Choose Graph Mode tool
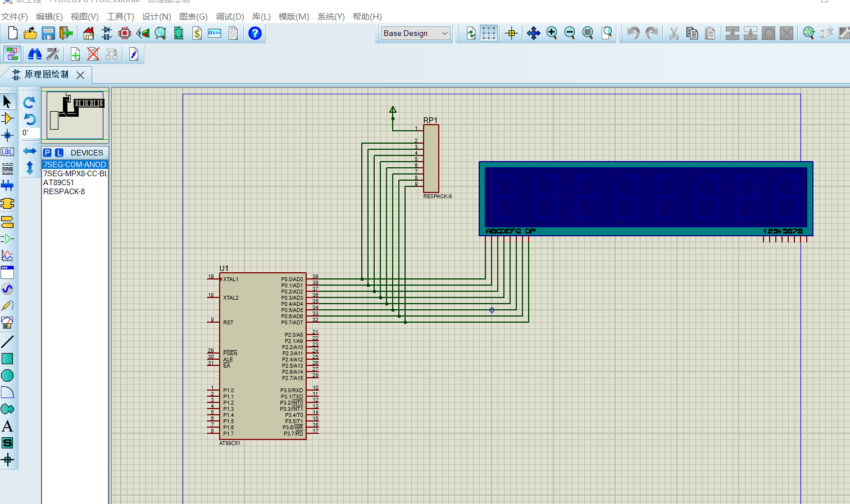850x504 pixels. point(7,255)
